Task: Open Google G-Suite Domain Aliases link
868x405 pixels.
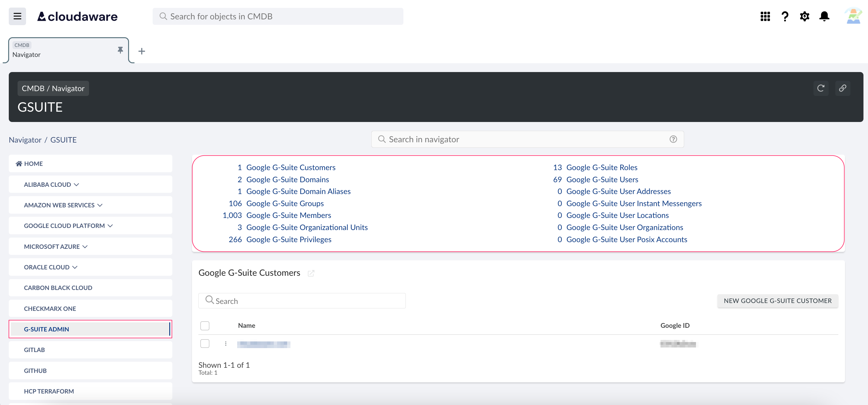Action: 298,191
